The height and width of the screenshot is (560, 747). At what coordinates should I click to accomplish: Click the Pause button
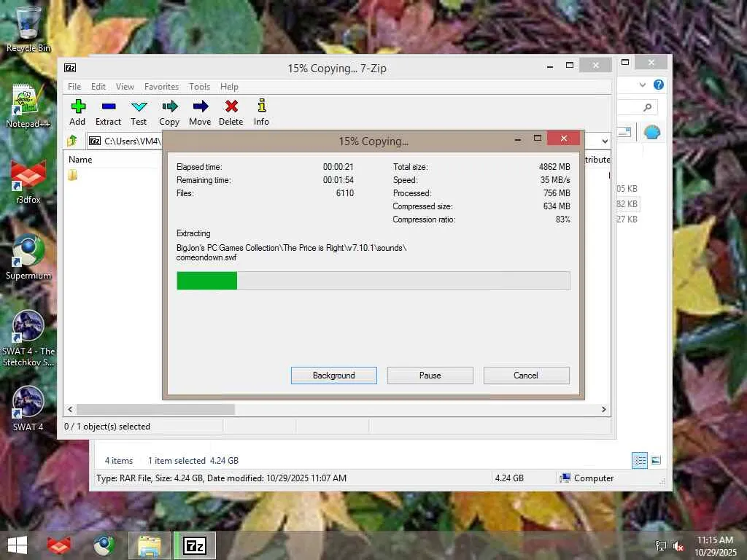tap(430, 376)
